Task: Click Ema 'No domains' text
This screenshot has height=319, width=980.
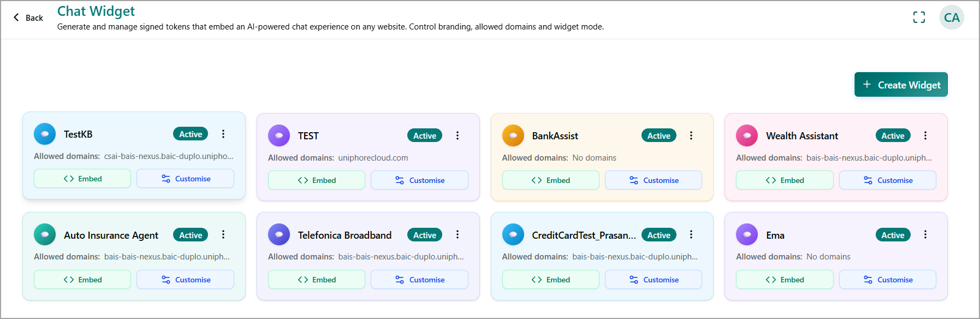Action: [828, 257]
